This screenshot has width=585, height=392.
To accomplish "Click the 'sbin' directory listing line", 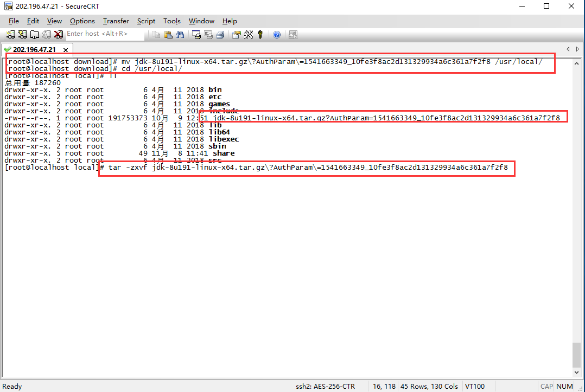I will (x=115, y=146).
